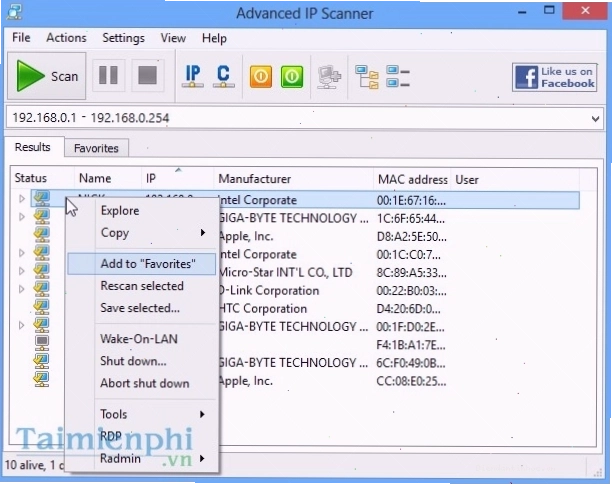Start scanning with the green Scan button
The image size is (612, 485).
coord(47,76)
